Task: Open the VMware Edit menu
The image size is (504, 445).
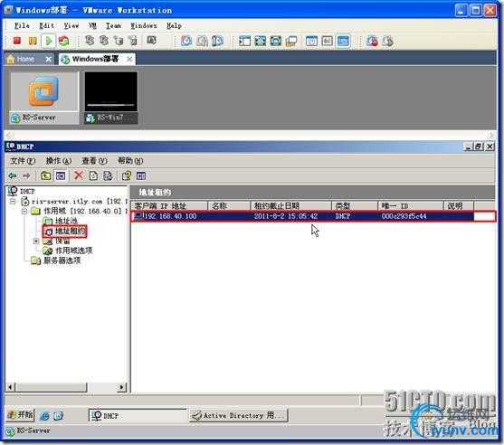Action: pos(47,25)
